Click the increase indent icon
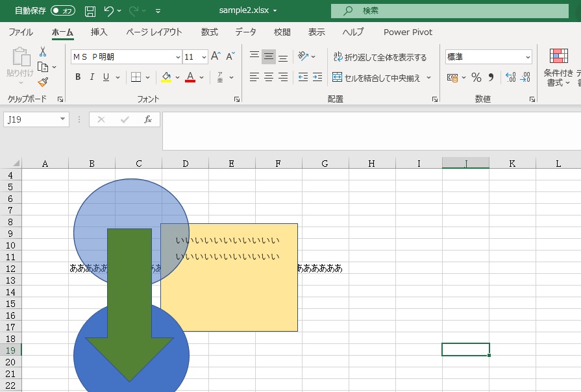581x392 pixels. [317, 77]
